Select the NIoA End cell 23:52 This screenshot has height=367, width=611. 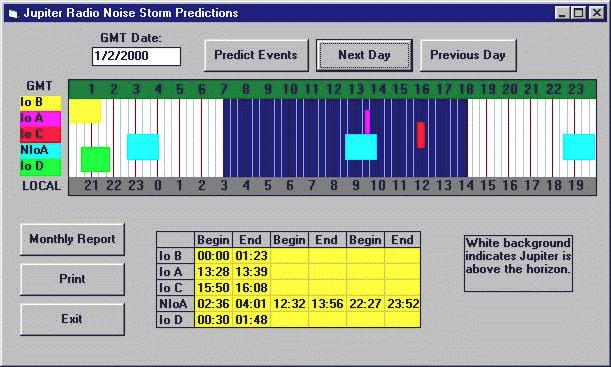click(403, 303)
